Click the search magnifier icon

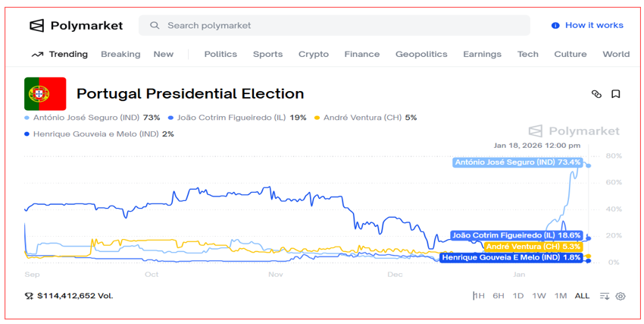(x=155, y=26)
